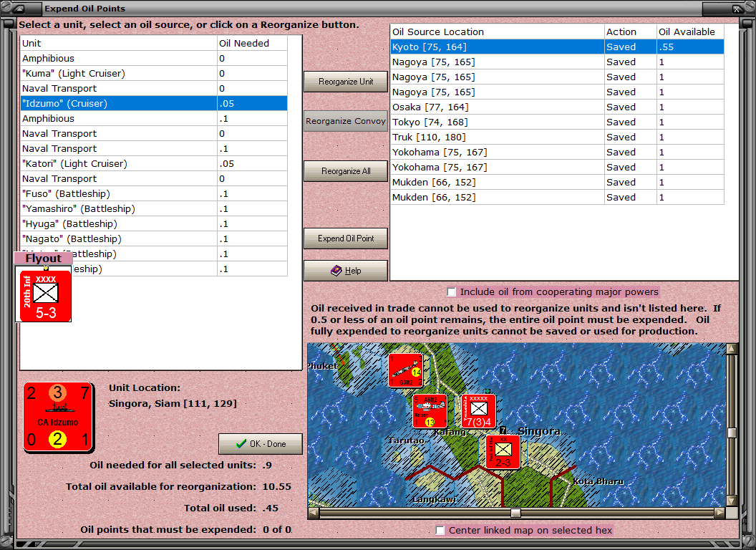This screenshot has height=550, width=756.
Task: Click the 20th Inf 5-3 flyout counter
Action: (45, 296)
